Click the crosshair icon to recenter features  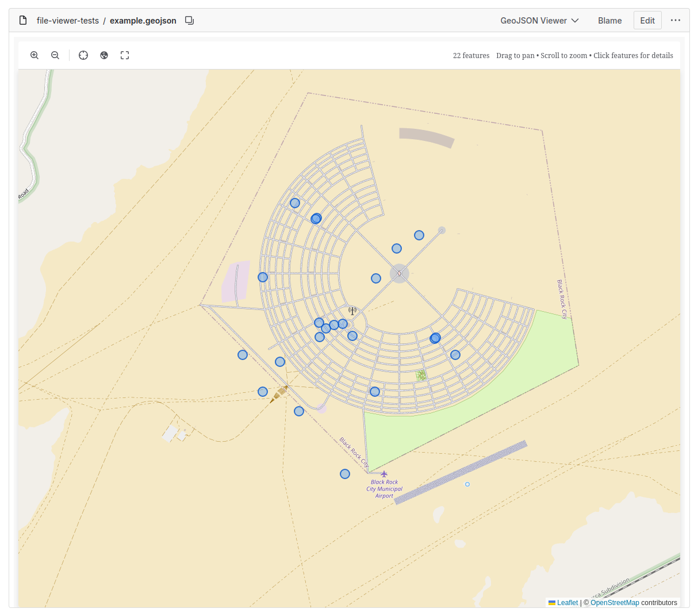click(83, 55)
